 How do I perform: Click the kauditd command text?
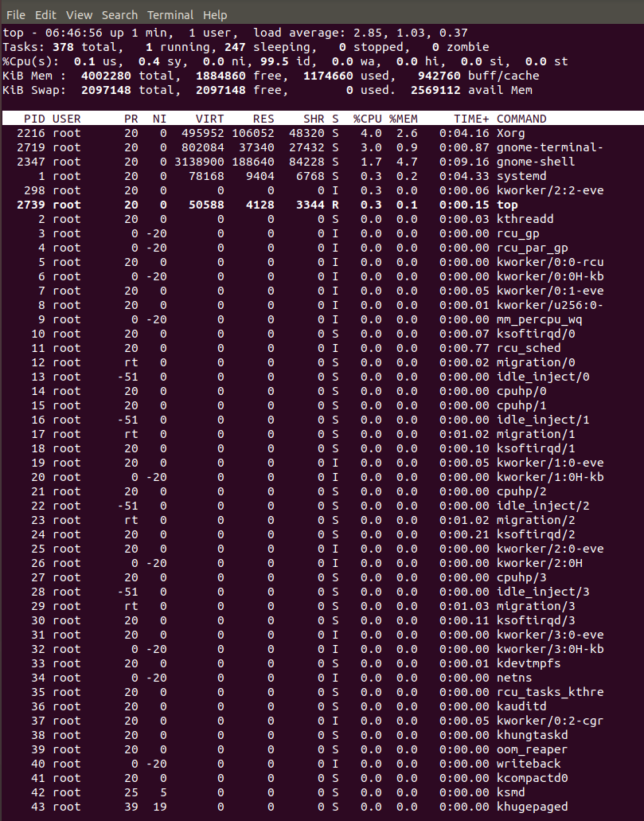521,706
